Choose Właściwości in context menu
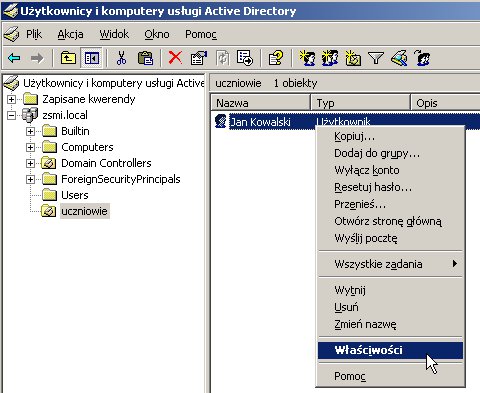The image size is (480, 393). (390, 350)
